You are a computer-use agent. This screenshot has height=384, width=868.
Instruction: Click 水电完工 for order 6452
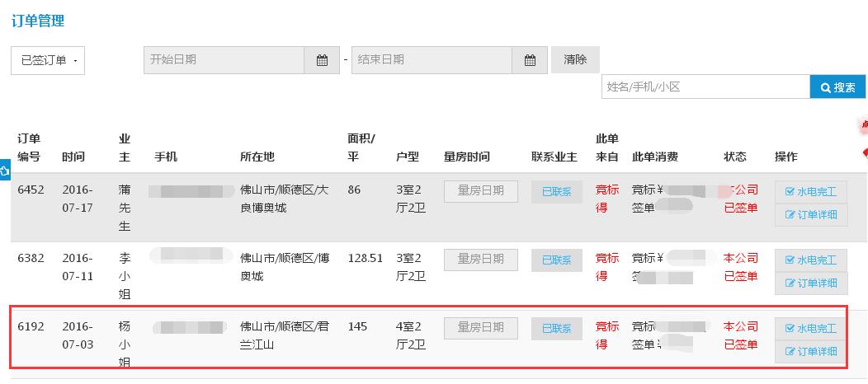(x=811, y=192)
